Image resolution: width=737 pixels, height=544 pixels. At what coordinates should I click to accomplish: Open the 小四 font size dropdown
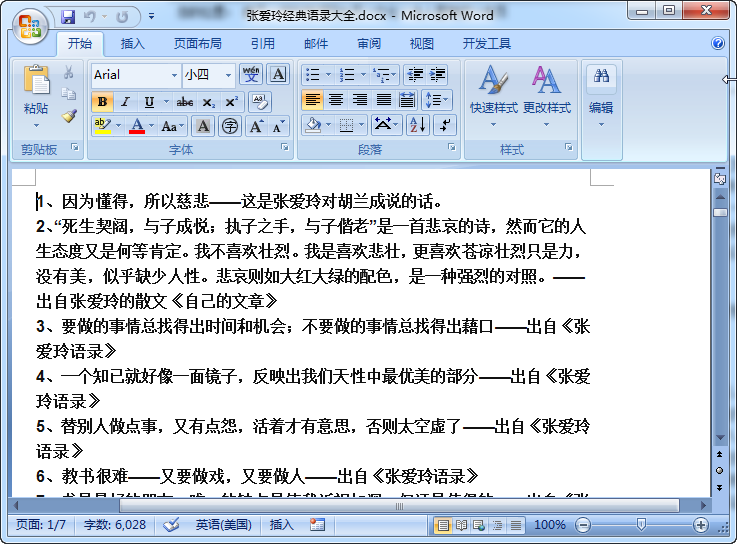tap(228, 75)
